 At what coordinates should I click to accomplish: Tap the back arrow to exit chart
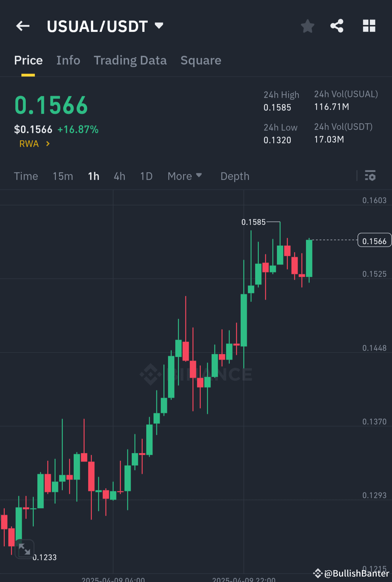click(23, 26)
